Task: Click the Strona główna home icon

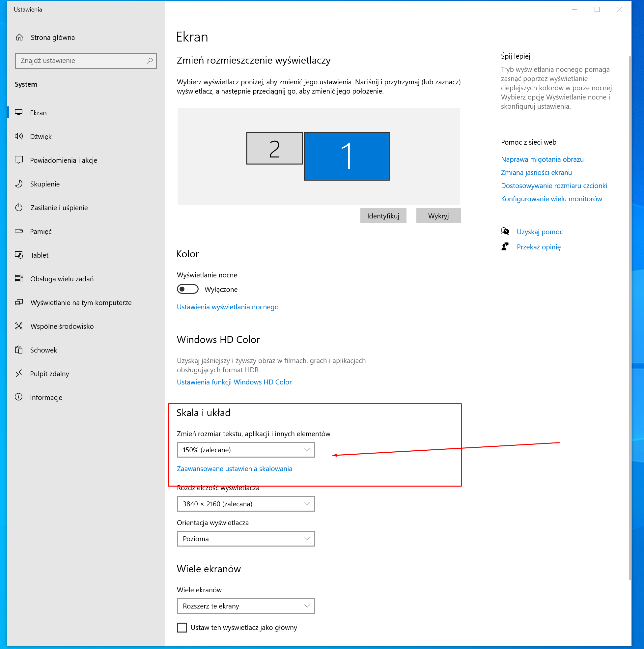Action: (x=19, y=37)
